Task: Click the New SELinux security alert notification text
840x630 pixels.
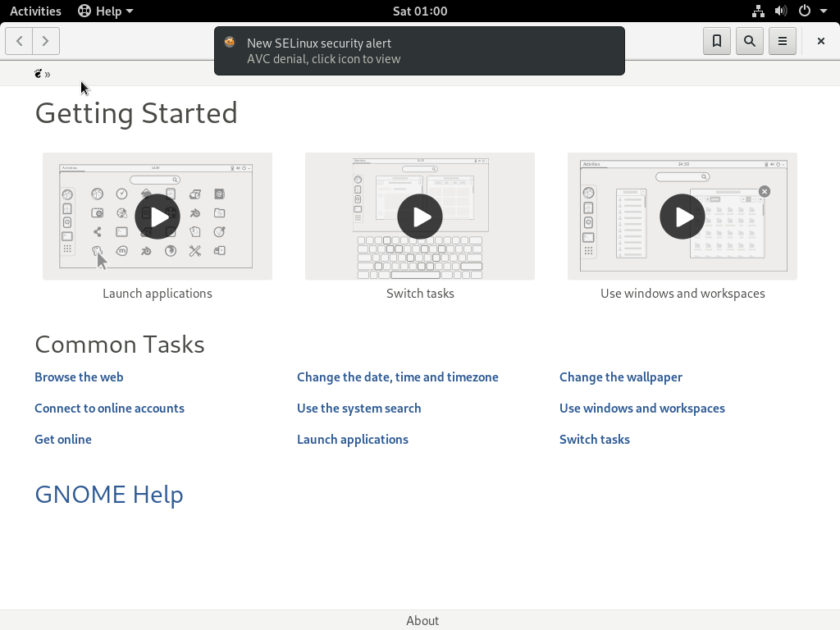Action: pyautogui.click(x=319, y=43)
